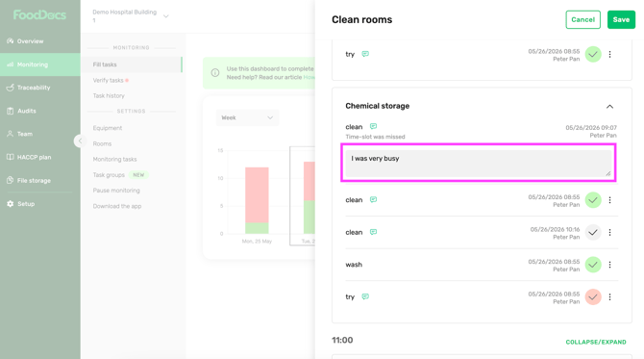The width and height of the screenshot is (644, 359).
Task: Open Equipment settings
Action: 108,128
